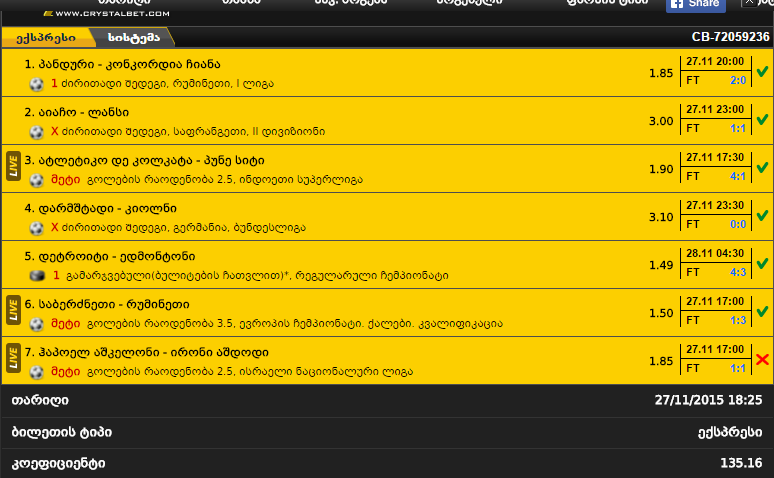Click the soccer ball icon in აიაჩო - ლანსი row
Viewport: 774px width, 478px height.
37,132
